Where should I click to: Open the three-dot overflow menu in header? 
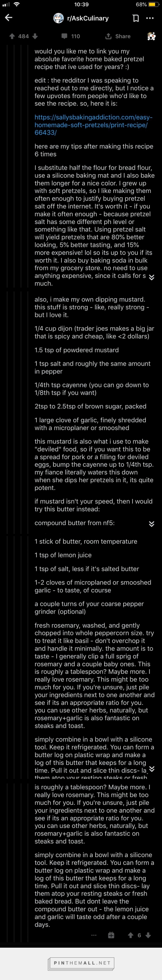150,18
